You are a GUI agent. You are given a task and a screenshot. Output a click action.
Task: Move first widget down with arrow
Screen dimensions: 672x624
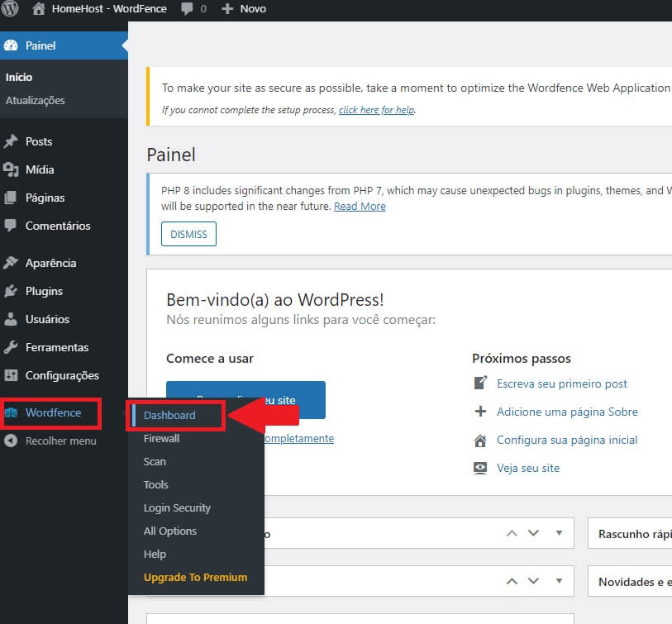tap(533, 533)
